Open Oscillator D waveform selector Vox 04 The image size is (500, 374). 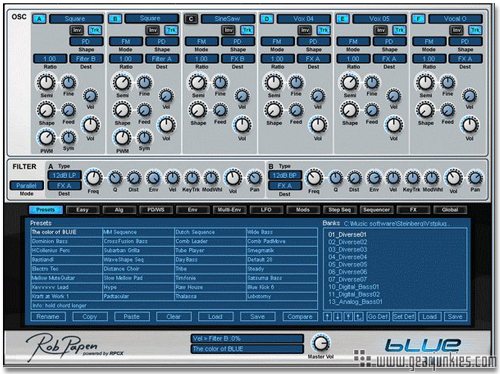point(303,19)
